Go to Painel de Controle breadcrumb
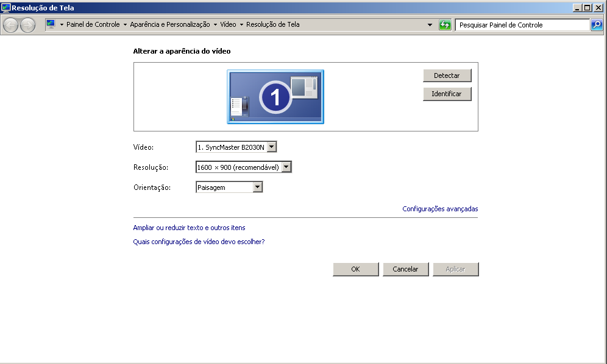The width and height of the screenshot is (607, 364). 93,24
